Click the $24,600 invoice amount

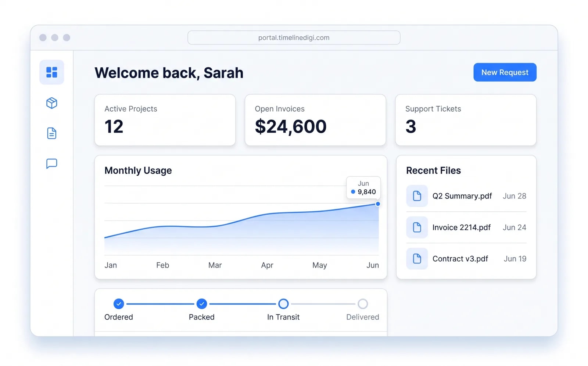coord(291,126)
